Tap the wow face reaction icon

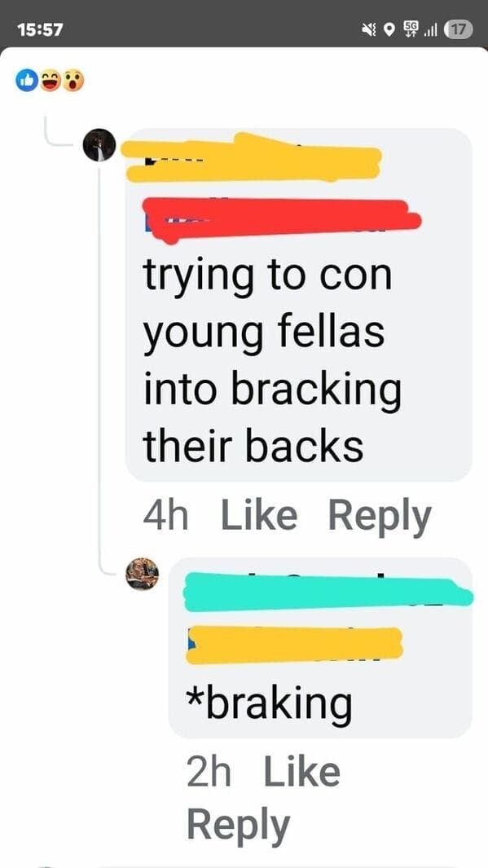click(73, 81)
